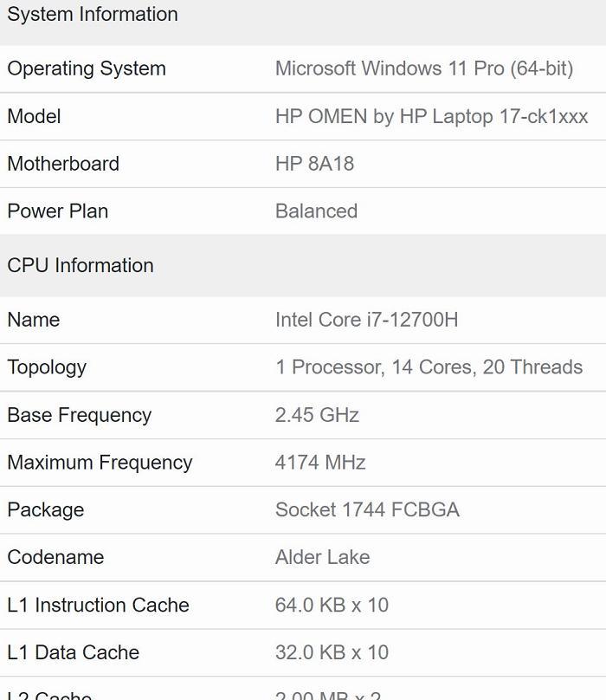This screenshot has height=700, width=606.
Task: Select the Topology row label
Action: tap(47, 368)
